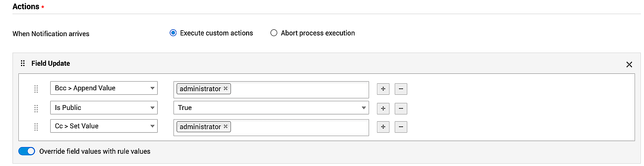Screen dimensions: 644x166
Task: Add a row after the Cc field
Action: 383,127
